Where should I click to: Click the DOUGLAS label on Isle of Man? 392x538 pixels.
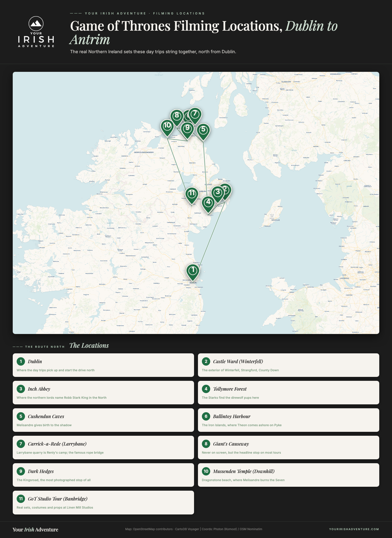(276, 220)
